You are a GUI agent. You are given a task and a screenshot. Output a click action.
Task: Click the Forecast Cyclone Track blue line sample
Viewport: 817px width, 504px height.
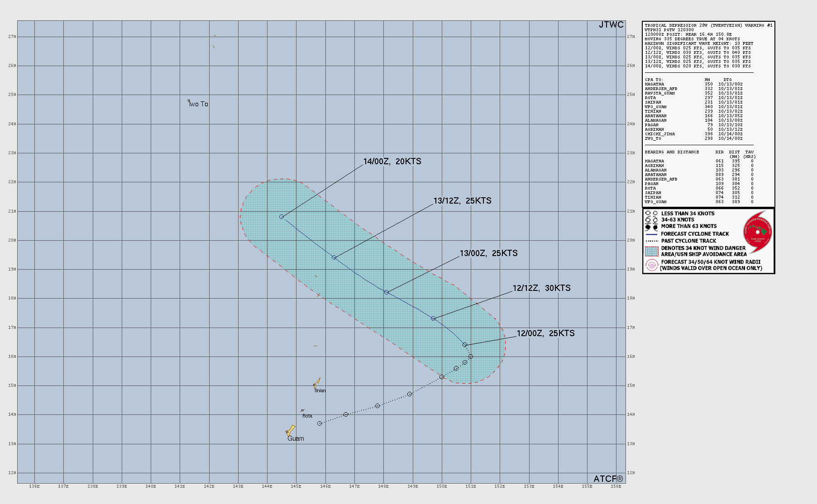pos(651,234)
